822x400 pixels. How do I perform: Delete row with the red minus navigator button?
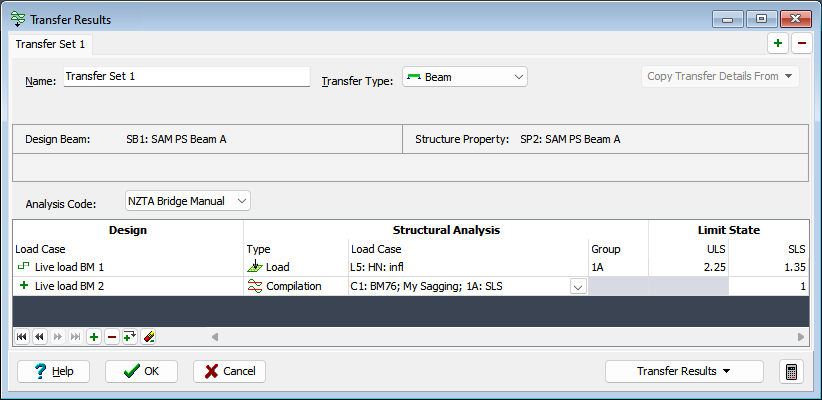pyautogui.click(x=112, y=337)
